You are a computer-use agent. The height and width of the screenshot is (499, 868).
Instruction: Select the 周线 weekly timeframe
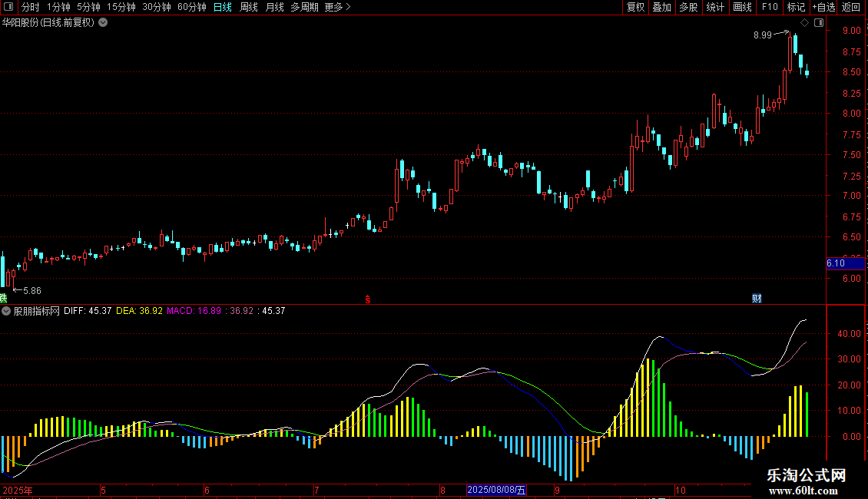point(249,7)
